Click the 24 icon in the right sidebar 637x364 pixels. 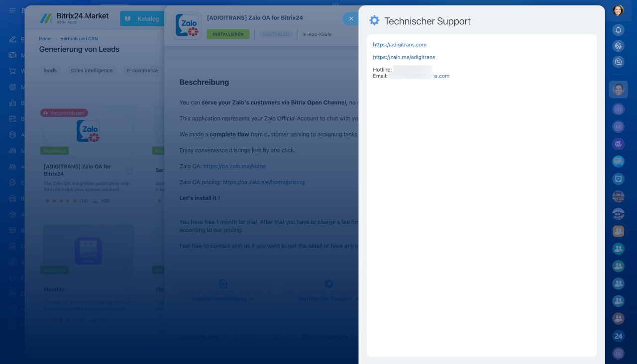pyautogui.click(x=618, y=336)
